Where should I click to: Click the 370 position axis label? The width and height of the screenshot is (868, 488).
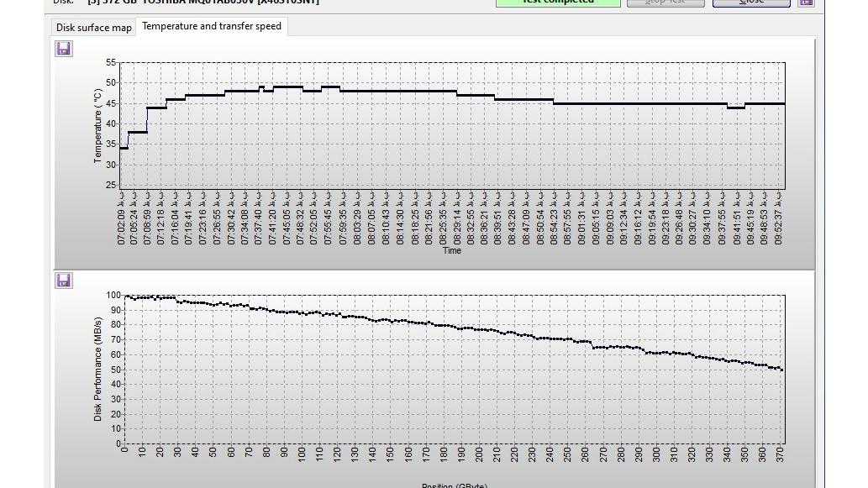click(x=781, y=454)
